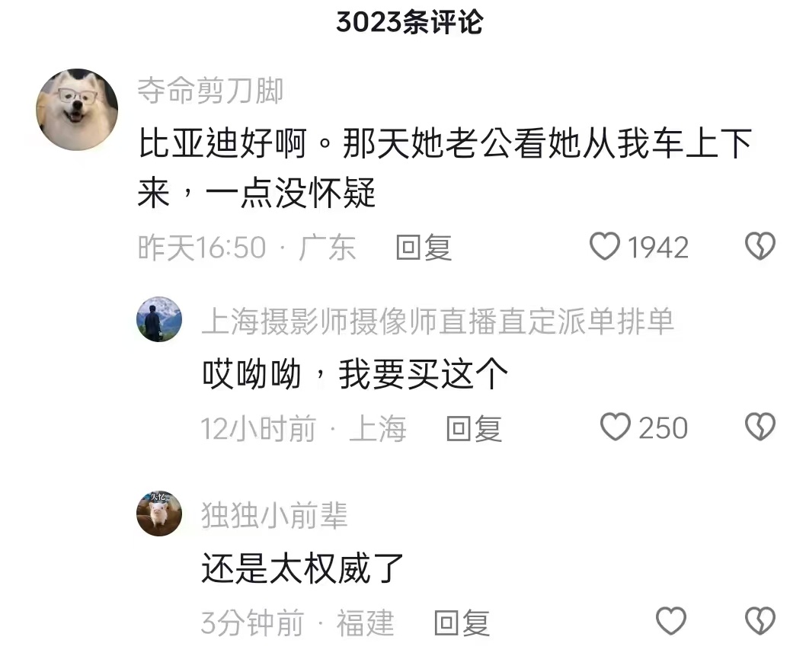Open username 上海摄影师摄像师直播直定派单排单
Viewport: 790px width, 672px height.
pyautogui.click(x=438, y=322)
